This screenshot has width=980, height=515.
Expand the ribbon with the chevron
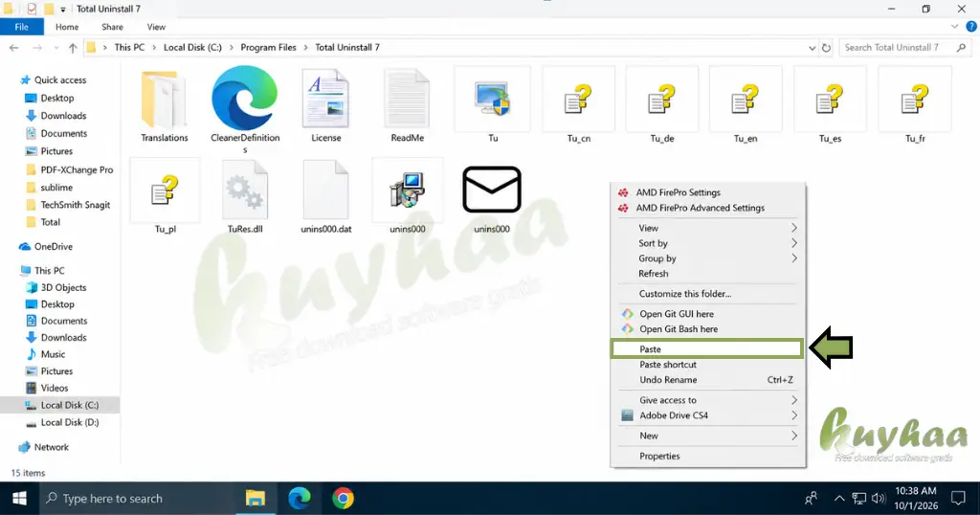pyautogui.click(x=954, y=27)
